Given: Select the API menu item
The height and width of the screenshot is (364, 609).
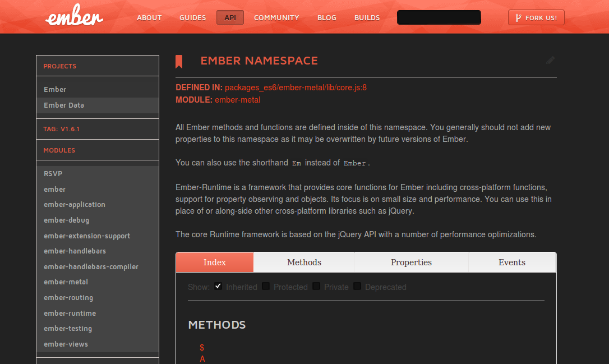Looking at the screenshot, I should (x=230, y=17).
